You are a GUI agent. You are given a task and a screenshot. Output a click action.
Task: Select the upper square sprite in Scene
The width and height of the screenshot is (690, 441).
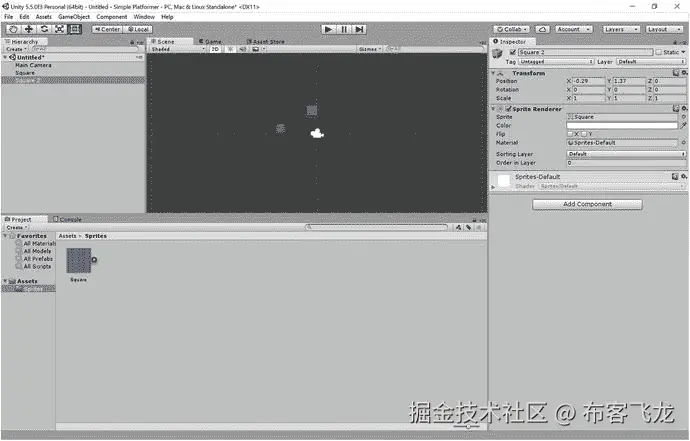(x=312, y=110)
